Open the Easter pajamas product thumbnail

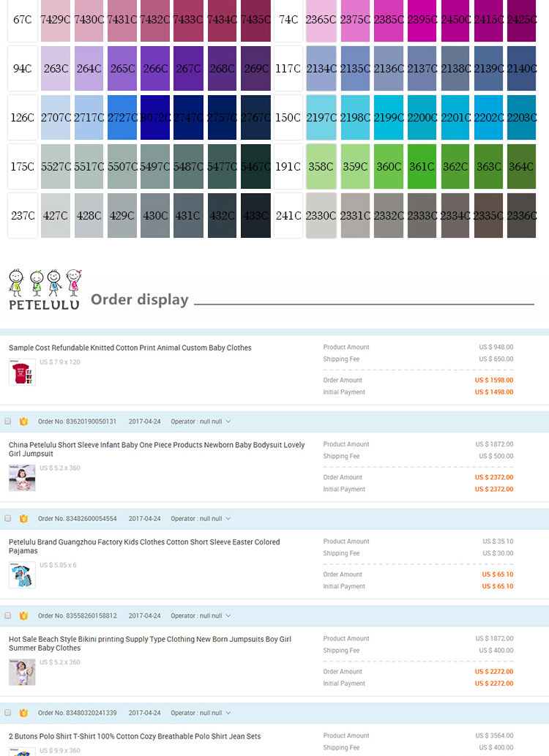[22, 575]
